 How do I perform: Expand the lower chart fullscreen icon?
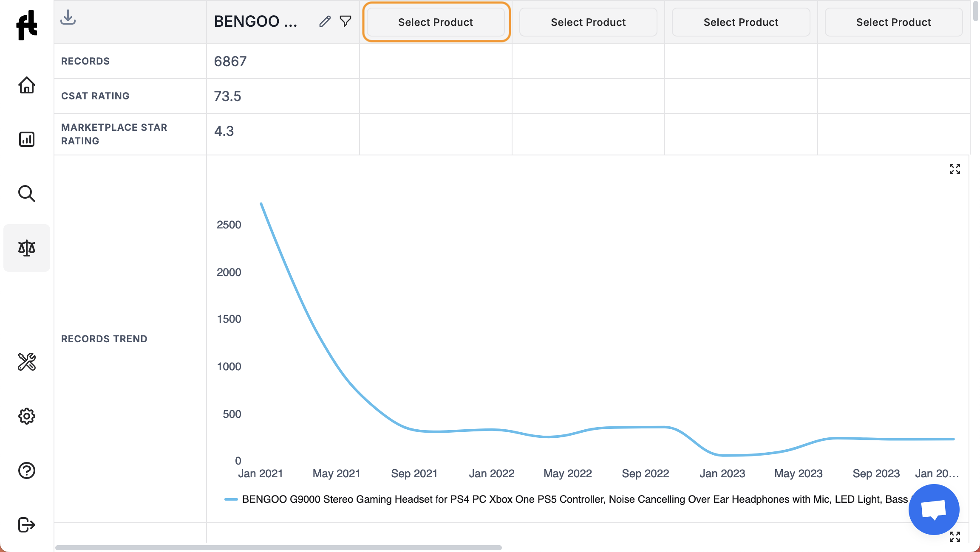tap(955, 537)
